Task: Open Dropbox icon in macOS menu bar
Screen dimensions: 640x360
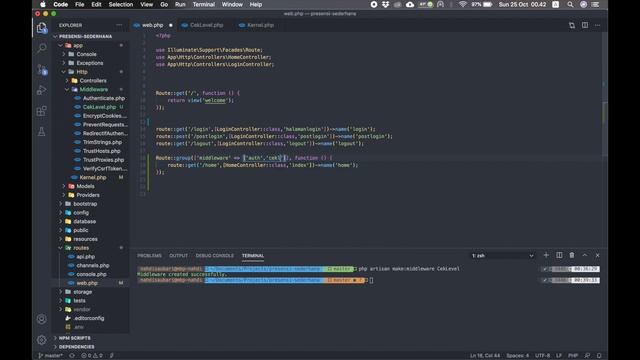Action: tap(386, 4)
